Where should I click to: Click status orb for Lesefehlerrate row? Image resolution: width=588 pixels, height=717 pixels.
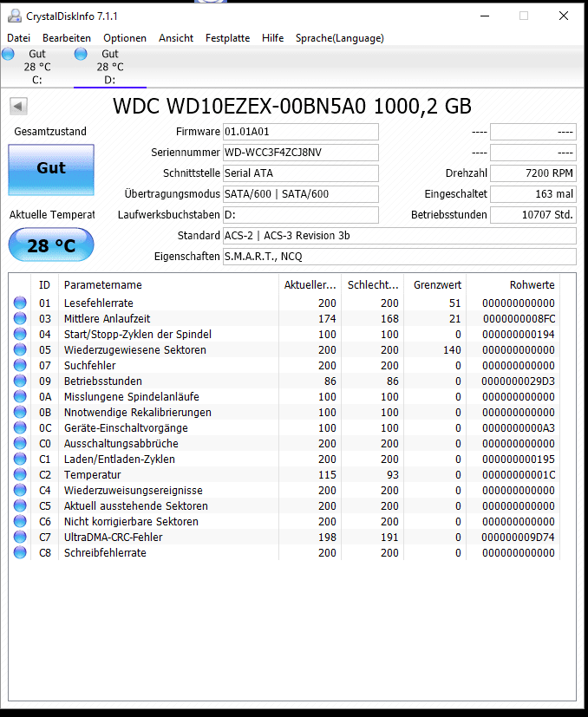pos(20,303)
